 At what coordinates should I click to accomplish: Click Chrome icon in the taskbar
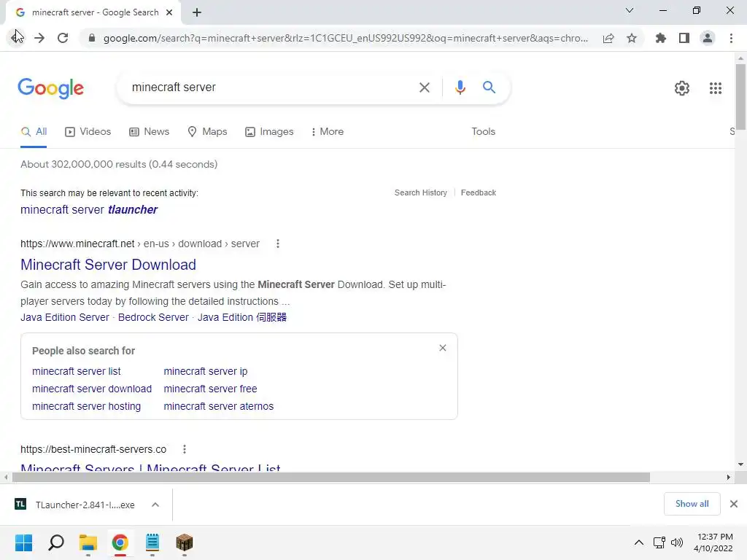[x=120, y=542]
